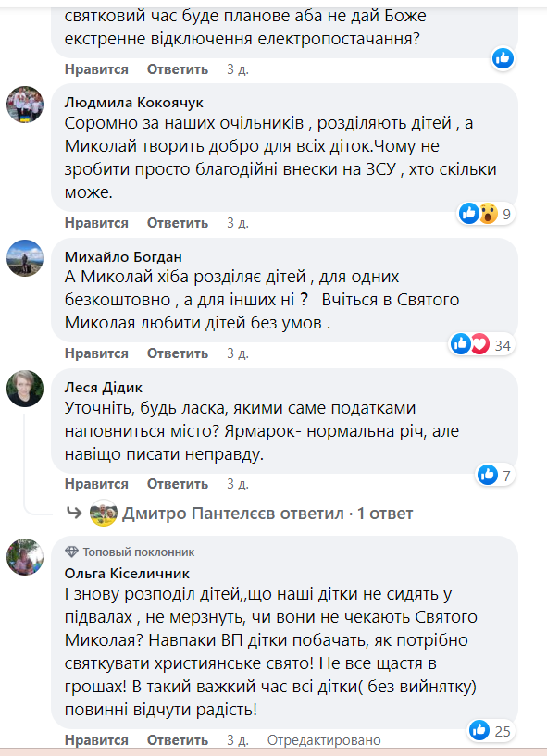This screenshot has width=547, height=756.
Task: Click the thumbs-up icon under Леся Дідик's comment
Action: 487,474
